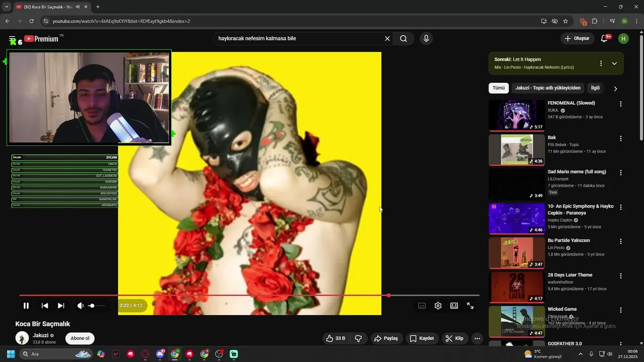The image size is (644, 362).
Task: Open more actions ellipsis below video
Action: tap(477, 338)
